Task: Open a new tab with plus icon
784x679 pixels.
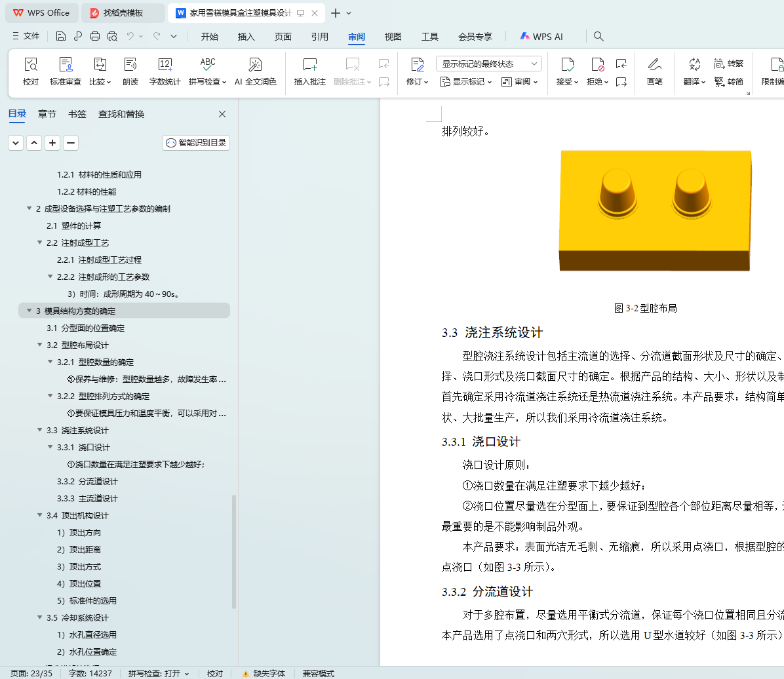Action: (336, 13)
